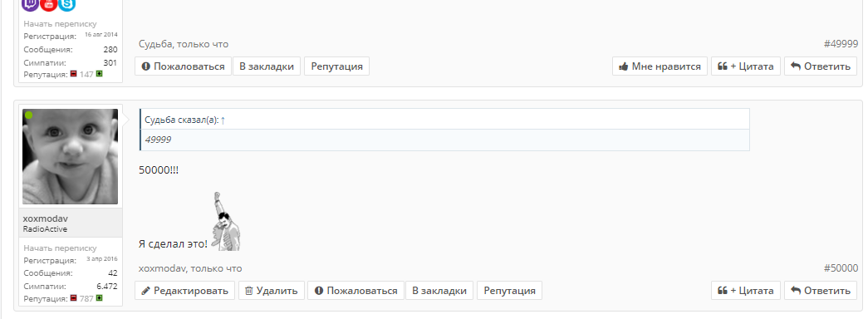Bookmark post #50000 with В закладки
Image resolution: width=868 pixels, height=319 pixels.
pyautogui.click(x=439, y=291)
